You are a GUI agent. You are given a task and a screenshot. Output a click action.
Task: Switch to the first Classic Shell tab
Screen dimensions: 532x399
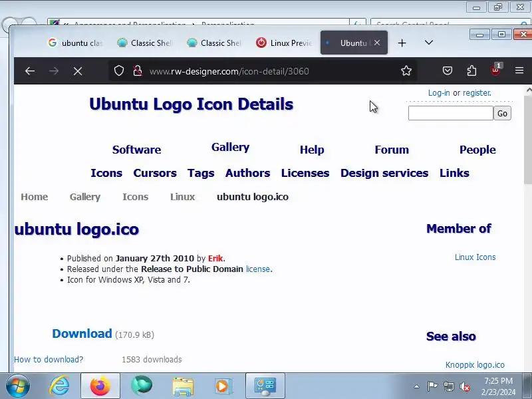(x=145, y=43)
